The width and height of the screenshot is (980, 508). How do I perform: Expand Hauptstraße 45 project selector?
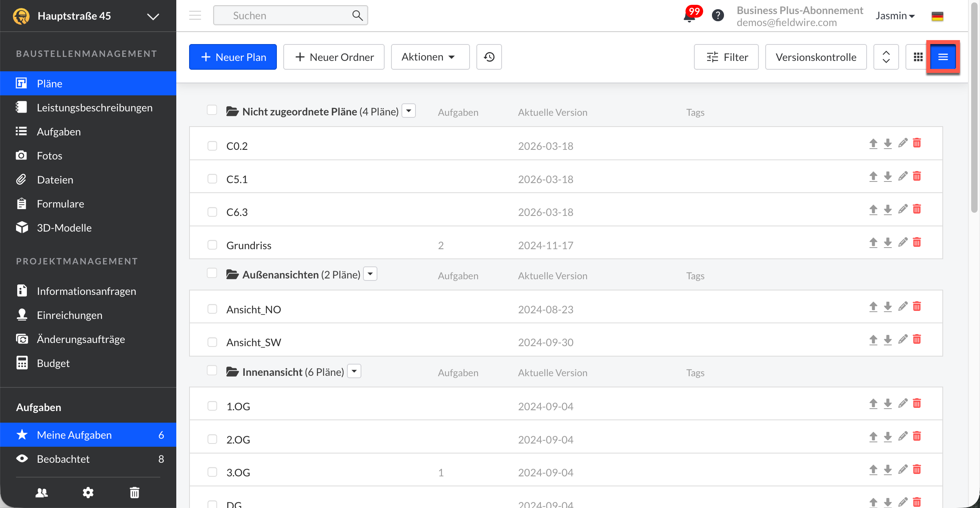click(153, 16)
